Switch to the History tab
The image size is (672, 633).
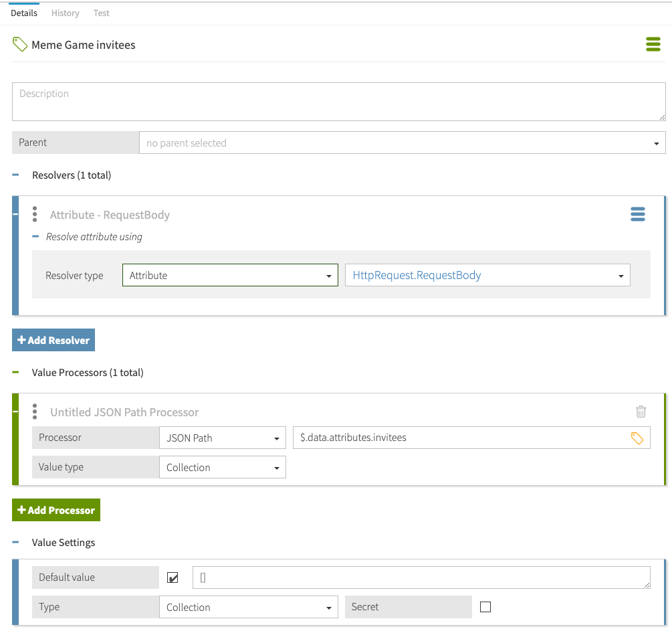(65, 13)
